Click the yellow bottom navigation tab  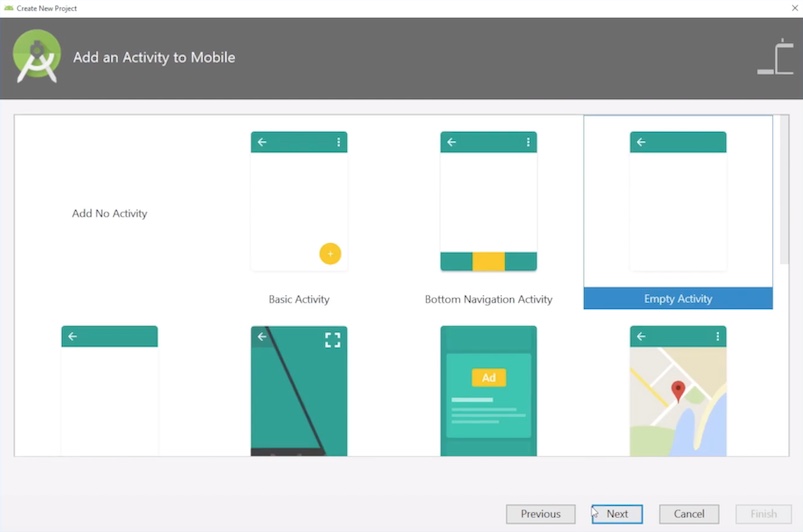pos(489,261)
